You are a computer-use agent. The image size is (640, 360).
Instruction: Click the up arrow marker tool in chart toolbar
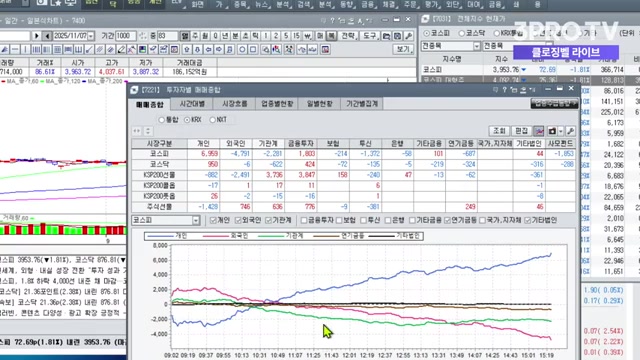click(187, 50)
